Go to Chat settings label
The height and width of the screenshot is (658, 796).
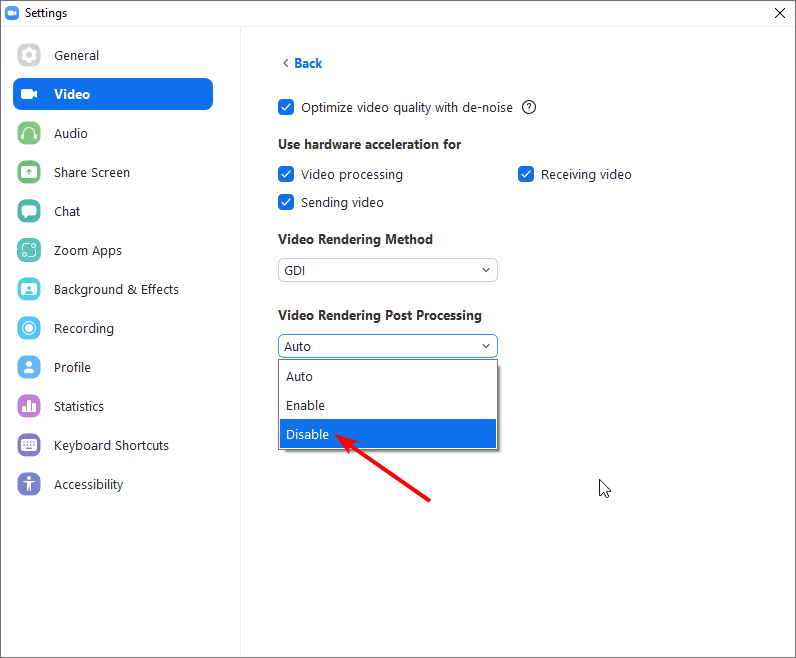click(67, 212)
